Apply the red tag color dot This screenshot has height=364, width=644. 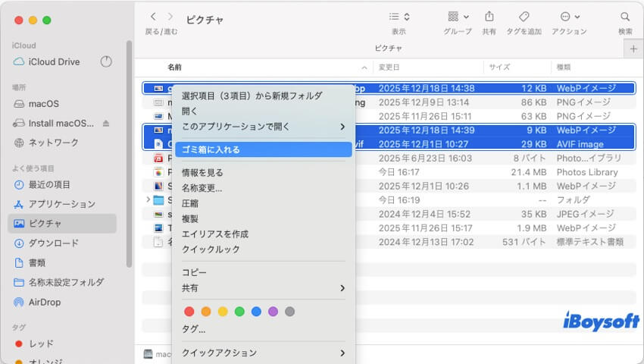189,312
